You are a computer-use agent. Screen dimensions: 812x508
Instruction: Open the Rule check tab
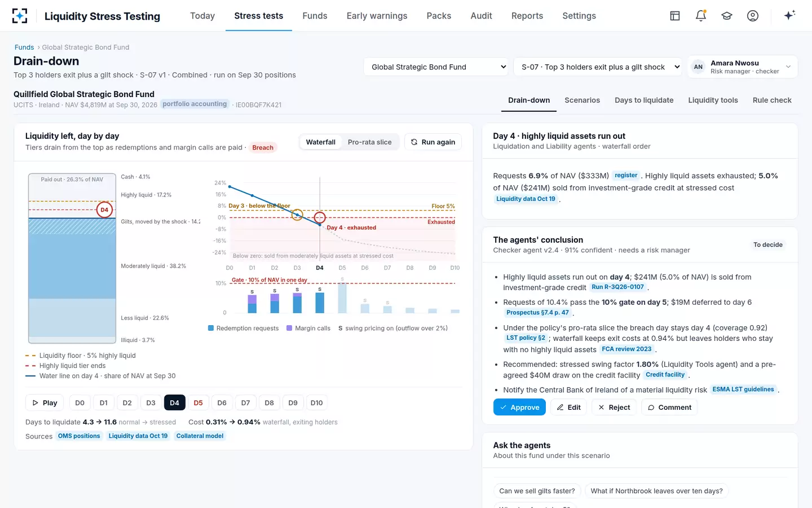[772, 100]
